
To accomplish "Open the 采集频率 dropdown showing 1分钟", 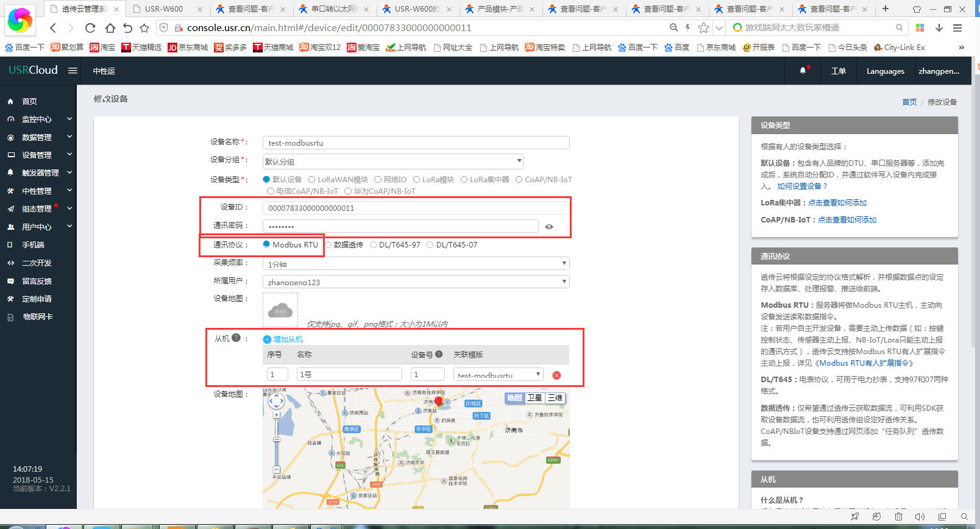I will click(416, 264).
